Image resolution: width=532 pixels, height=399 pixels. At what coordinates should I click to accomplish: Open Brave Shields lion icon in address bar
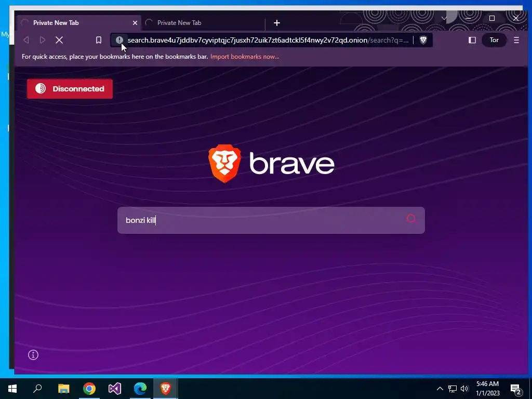pos(423,40)
